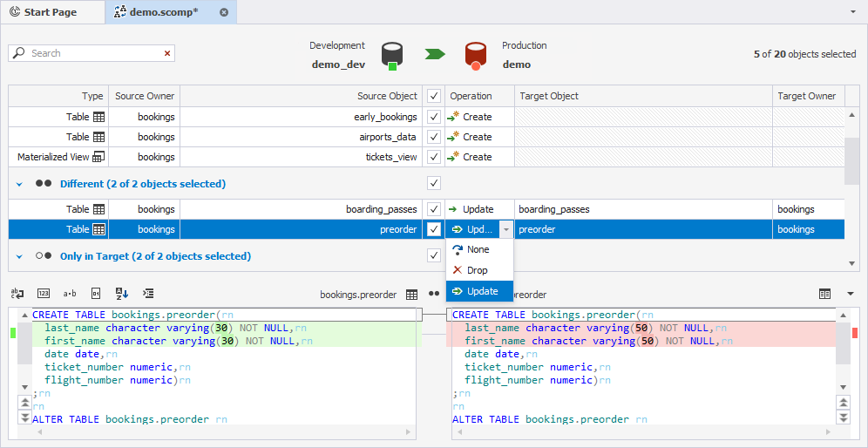Image resolution: width=868 pixels, height=448 pixels.
Task: Choose Drop from the operation dropdown
Action: click(x=479, y=270)
